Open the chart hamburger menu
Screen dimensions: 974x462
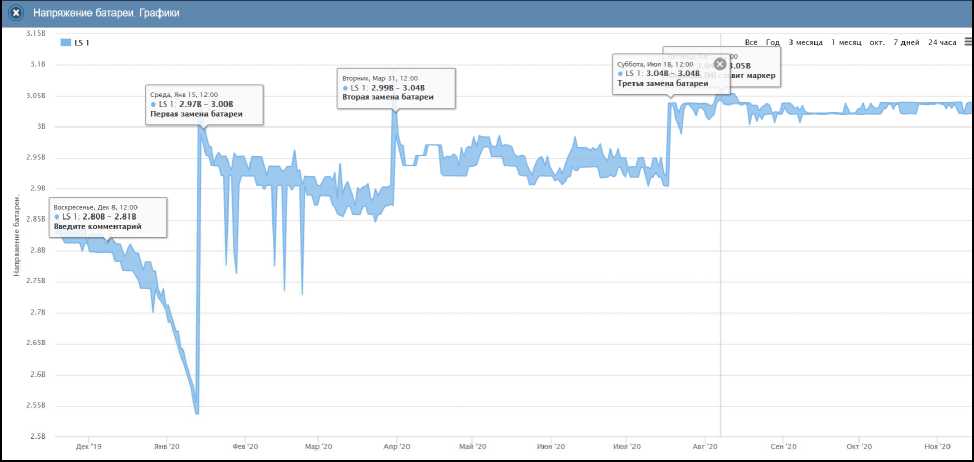click(968, 42)
